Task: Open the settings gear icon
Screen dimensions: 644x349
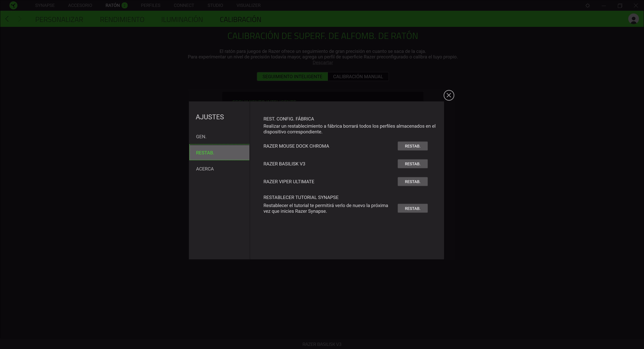Action: point(588,6)
